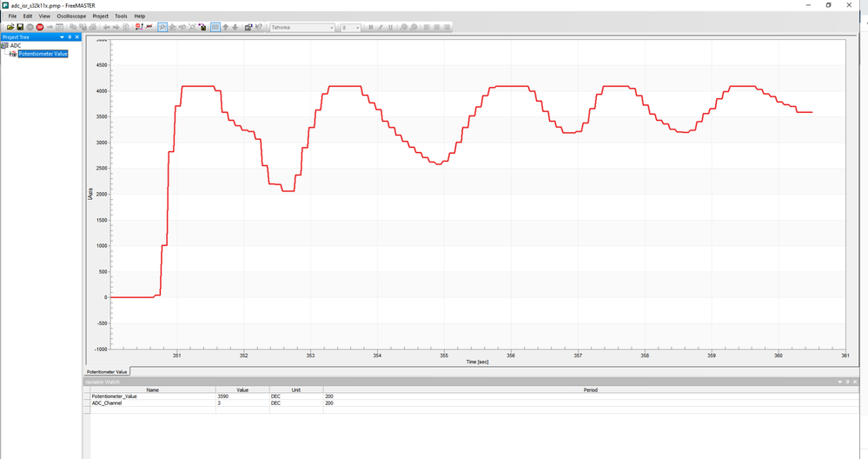Screen dimensions: 868x459
Task: Click the up arrow toolbar icon
Action: coord(225,27)
